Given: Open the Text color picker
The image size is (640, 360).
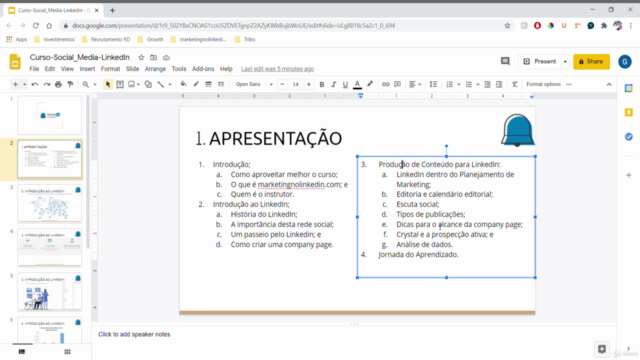Looking at the screenshot, I should click(357, 84).
